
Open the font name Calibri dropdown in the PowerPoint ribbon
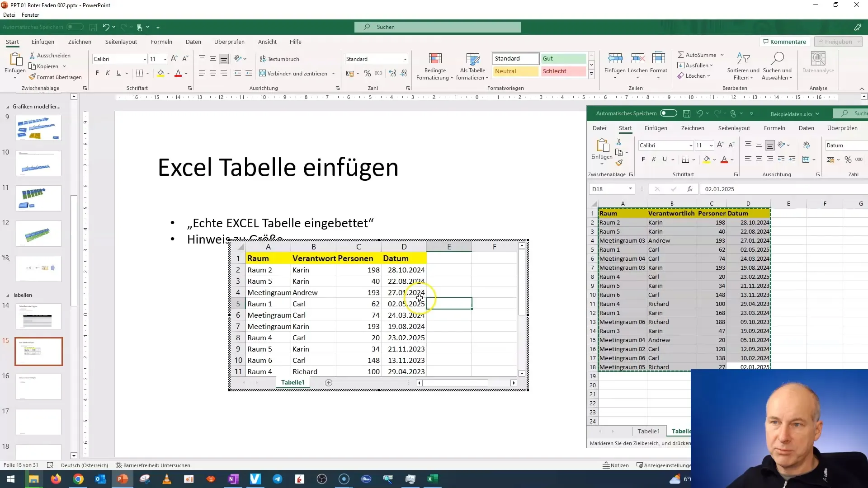pyautogui.click(x=144, y=59)
